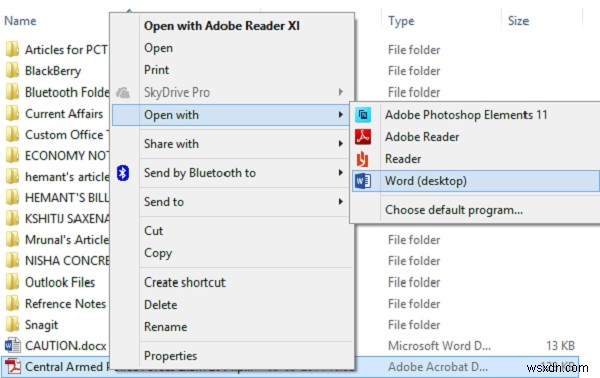Click the SkyDrive Pro cloud icon
This screenshot has height=378, width=600.
(123, 93)
